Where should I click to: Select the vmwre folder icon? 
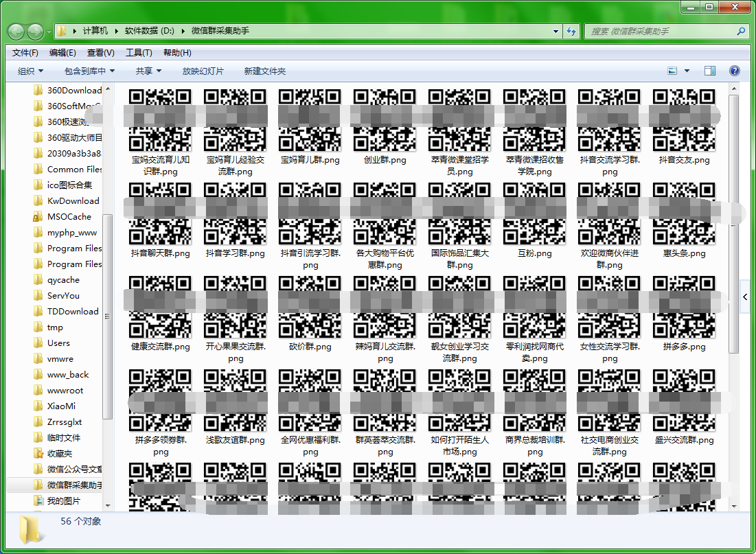coord(38,359)
